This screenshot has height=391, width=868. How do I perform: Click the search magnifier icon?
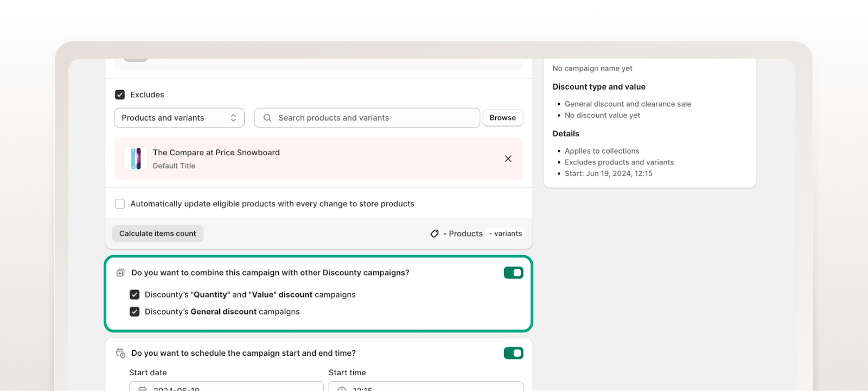click(267, 118)
